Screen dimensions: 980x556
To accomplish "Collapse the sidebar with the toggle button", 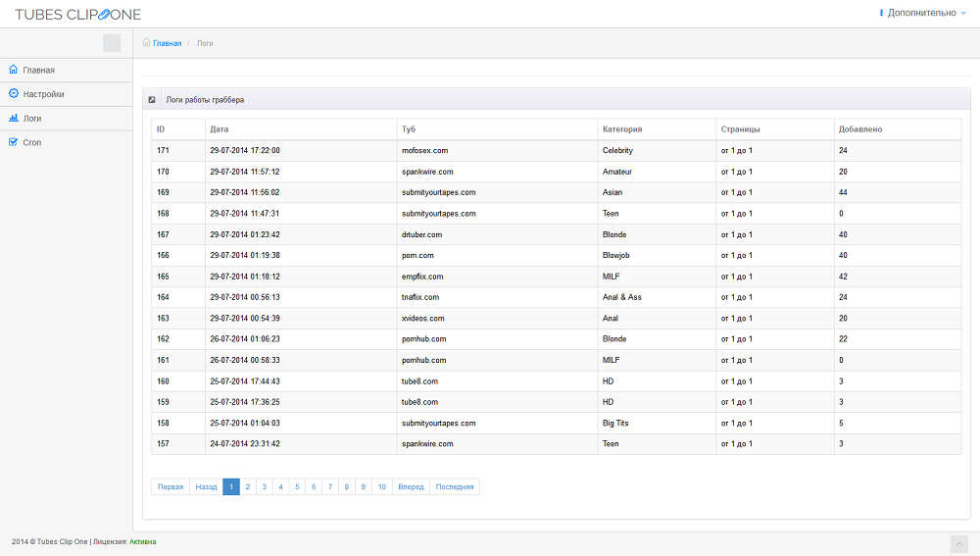I will point(112,43).
